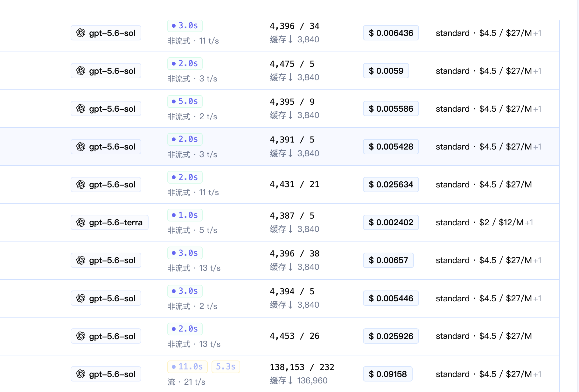
Task: Select the token count "4,453 / 26"
Action: click(295, 336)
